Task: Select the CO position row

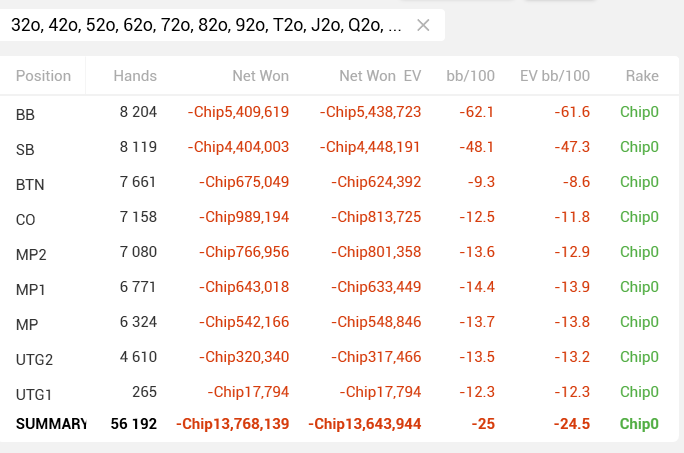Action: 26,219
